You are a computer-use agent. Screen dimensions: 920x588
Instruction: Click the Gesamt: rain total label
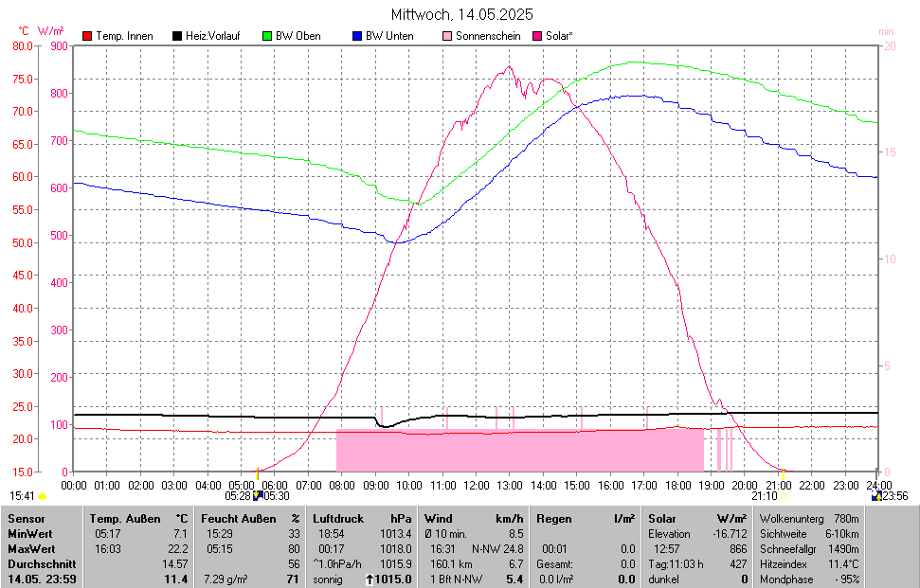(554, 564)
